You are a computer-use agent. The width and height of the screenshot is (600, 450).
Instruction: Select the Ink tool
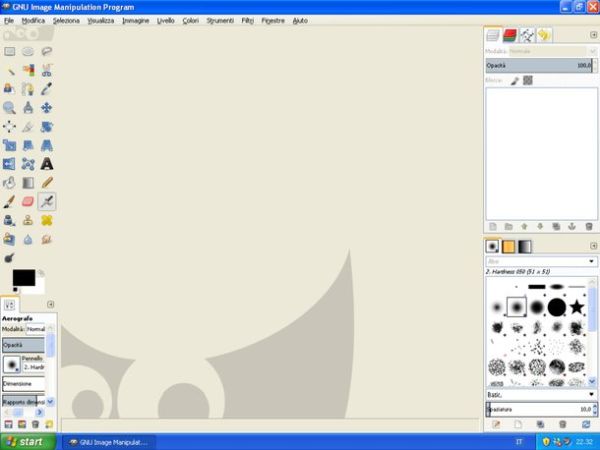pyautogui.click(x=10, y=220)
